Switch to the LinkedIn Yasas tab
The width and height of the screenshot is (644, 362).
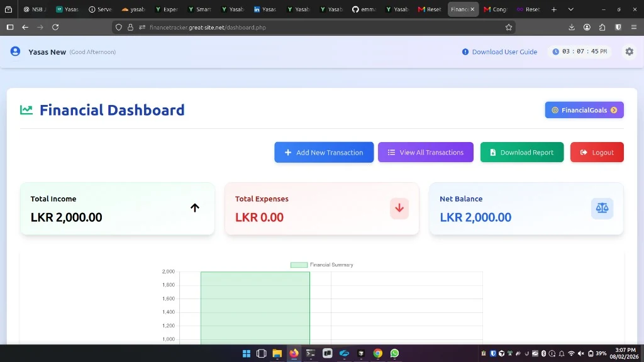(x=265, y=9)
